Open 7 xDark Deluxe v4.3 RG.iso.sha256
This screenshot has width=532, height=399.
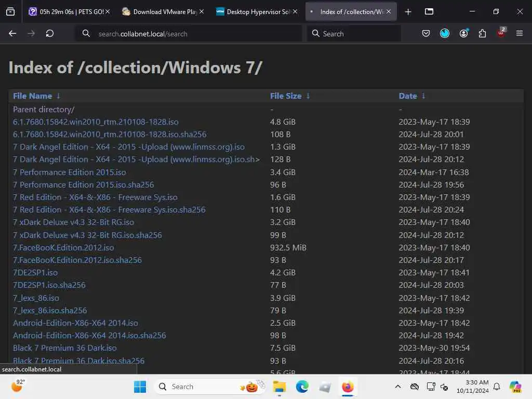[x=87, y=235]
